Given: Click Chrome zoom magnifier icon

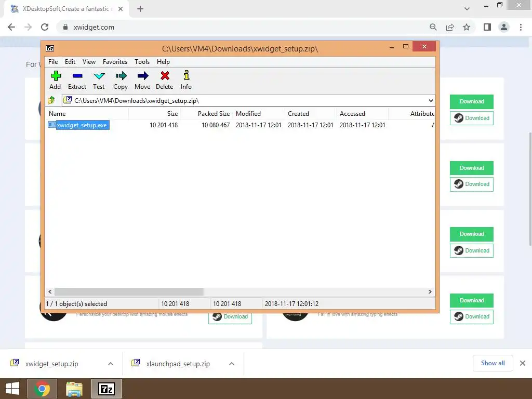Looking at the screenshot, I should point(433,27).
